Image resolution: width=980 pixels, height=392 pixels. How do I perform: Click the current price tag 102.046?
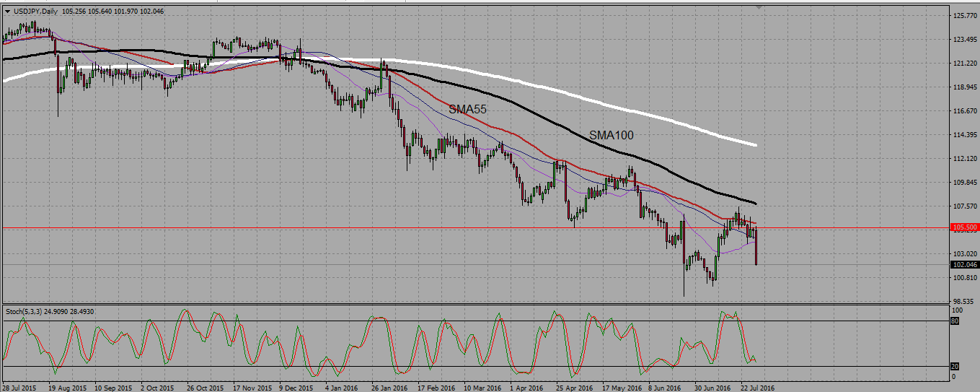tap(965, 265)
